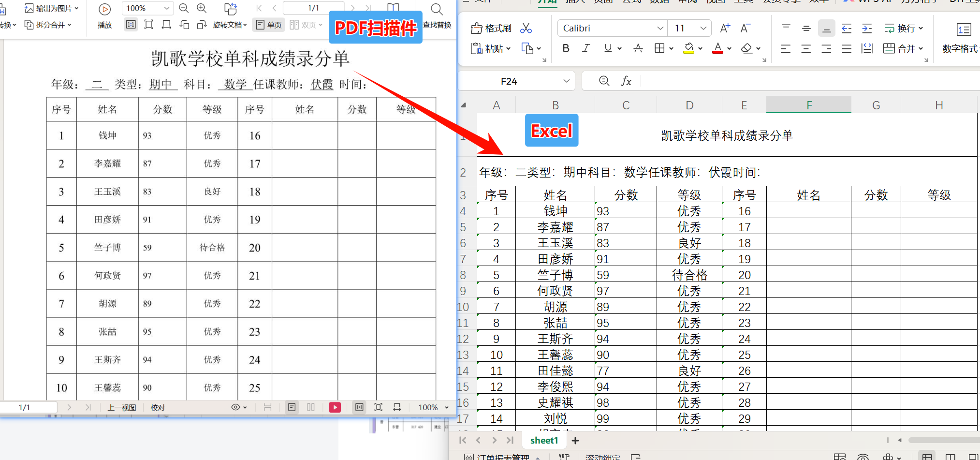Switch to 双页 two-page view

click(x=305, y=25)
